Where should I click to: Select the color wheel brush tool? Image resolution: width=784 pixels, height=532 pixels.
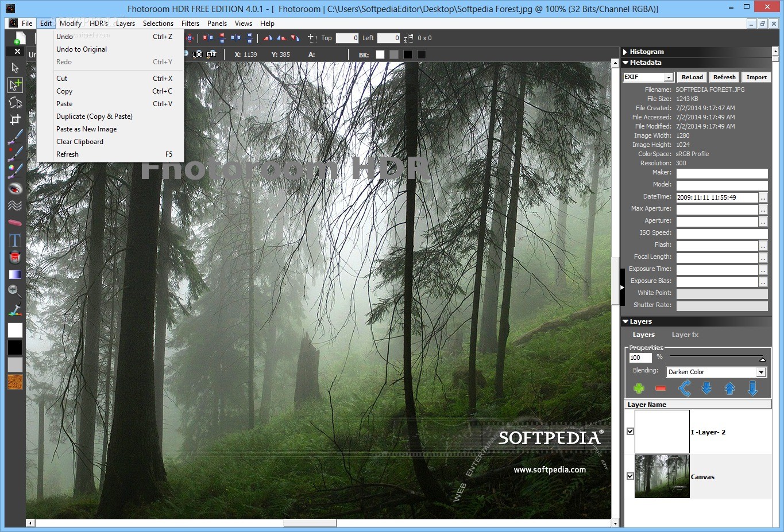(x=15, y=171)
